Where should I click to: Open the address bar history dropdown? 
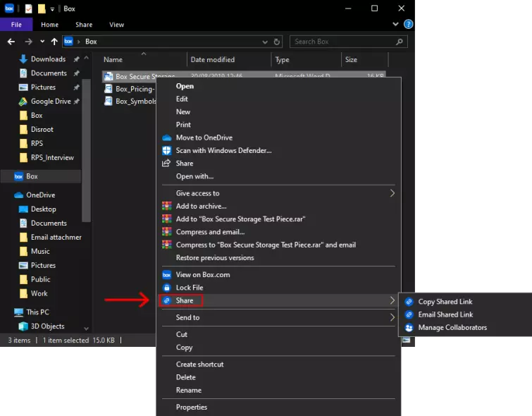pos(265,42)
